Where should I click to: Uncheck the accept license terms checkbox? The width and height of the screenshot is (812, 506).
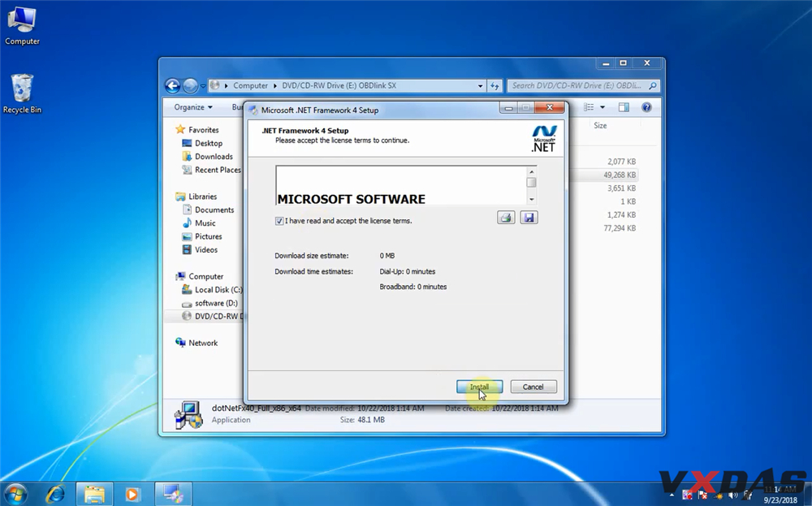pos(279,221)
